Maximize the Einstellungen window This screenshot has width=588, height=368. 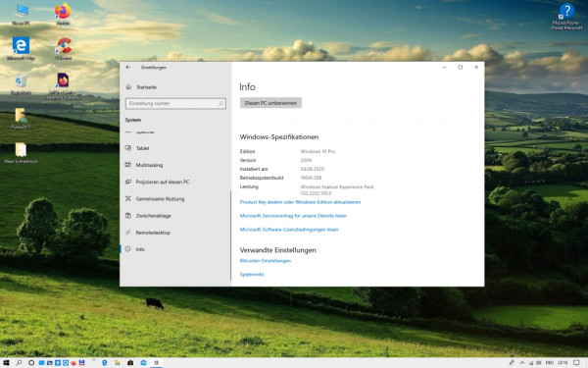[461, 67]
